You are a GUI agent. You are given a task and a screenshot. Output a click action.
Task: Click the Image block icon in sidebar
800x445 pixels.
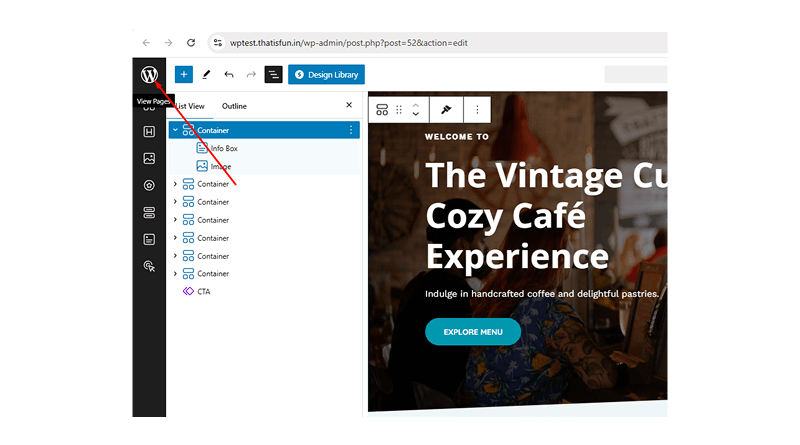[149, 158]
